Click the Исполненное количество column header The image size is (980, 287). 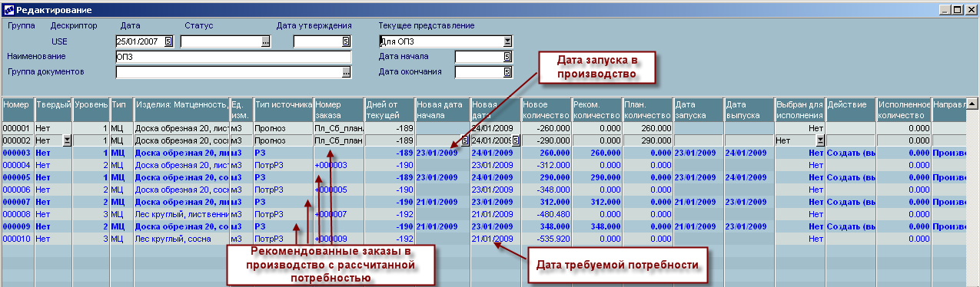coord(903,109)
